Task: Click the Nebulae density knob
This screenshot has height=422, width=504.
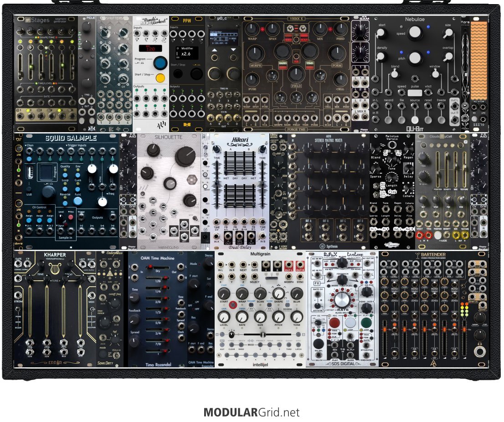Action: pyautogui.click(x=381, y=57)
